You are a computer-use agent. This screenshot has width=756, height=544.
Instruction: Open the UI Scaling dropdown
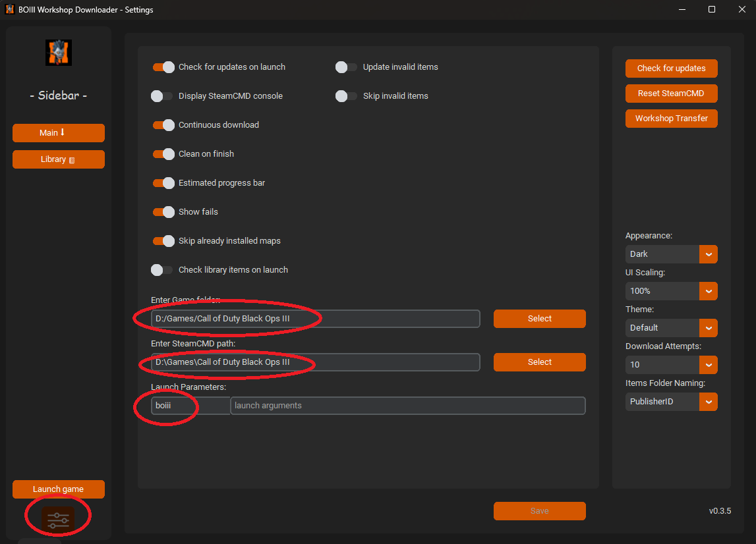click(708, 291)
